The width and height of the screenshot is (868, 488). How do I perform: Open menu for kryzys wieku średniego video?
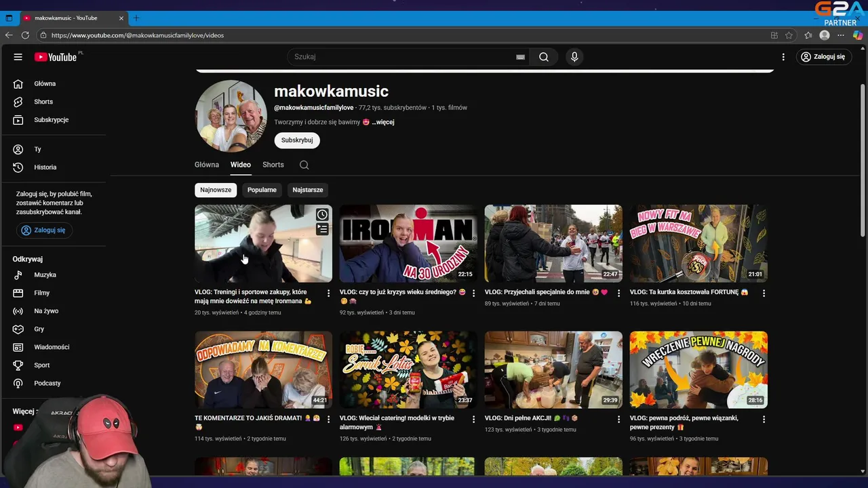point(473,293)
